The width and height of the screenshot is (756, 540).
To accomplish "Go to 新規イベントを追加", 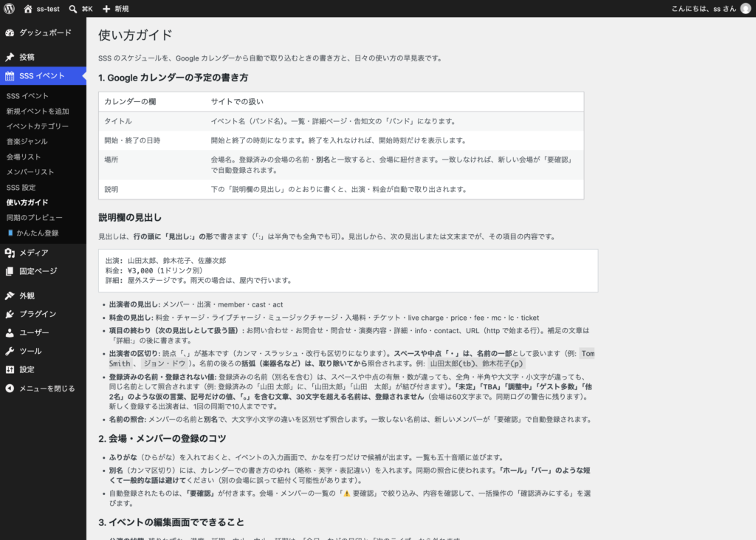I will [x=38, y=111].
